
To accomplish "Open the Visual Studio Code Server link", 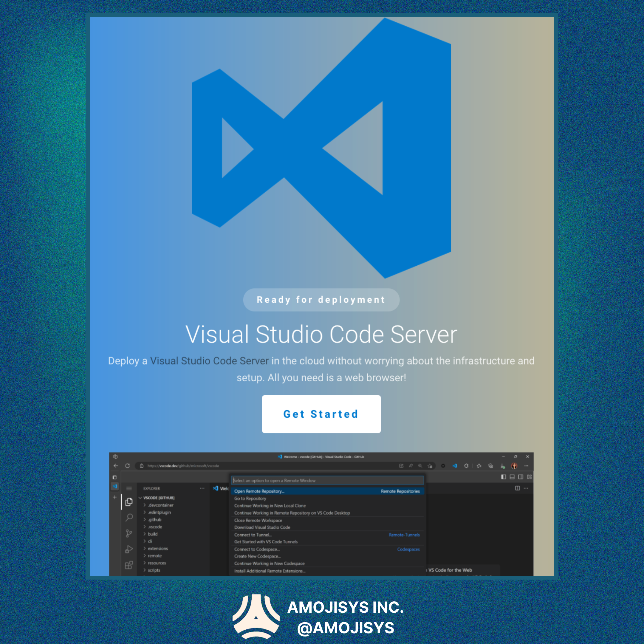I will click(x=209, y=361).
